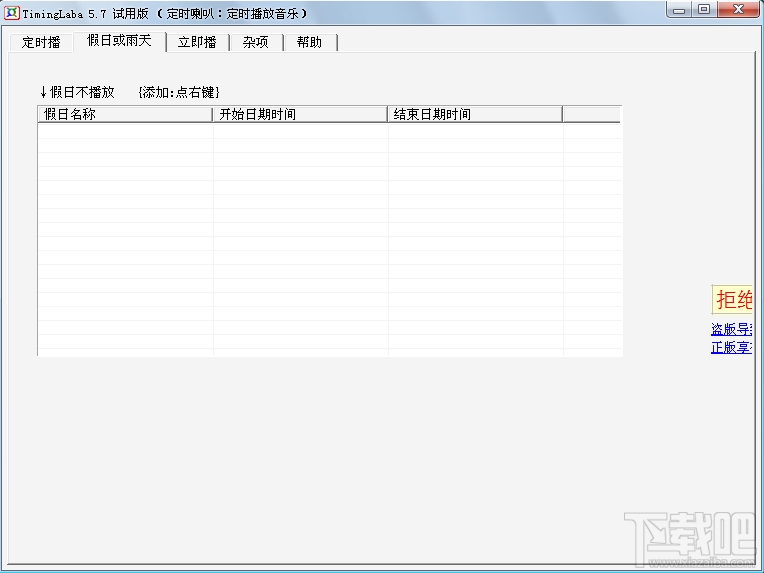This screenshot has width=764, height=573.
Task: Click the {添加:点右键} hint text
Action: pyautogui.click(x=179, y=92)
